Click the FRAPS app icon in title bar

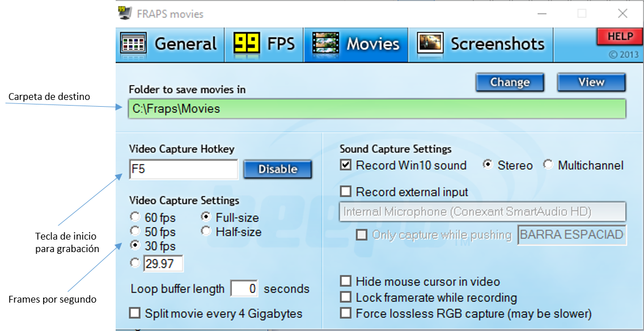pyautogui.click(x=125, y=14)
